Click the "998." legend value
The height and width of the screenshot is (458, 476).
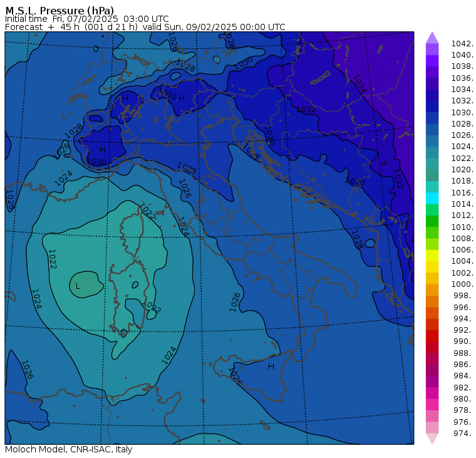[x=463, y=296]
